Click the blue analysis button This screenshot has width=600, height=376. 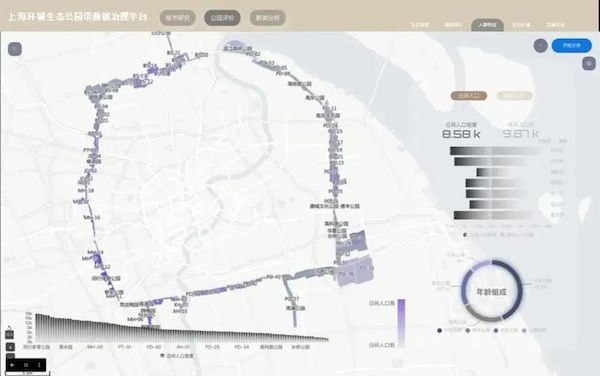click(572, 46)
